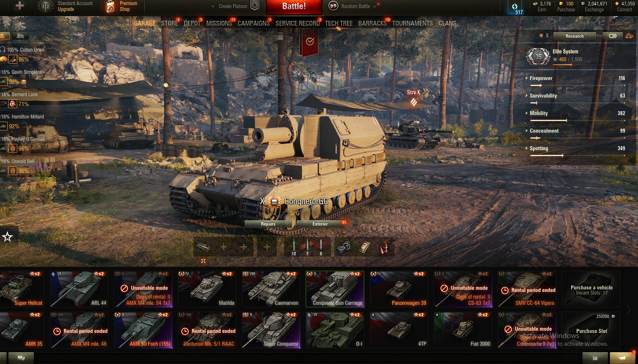Select the installed gun rammer equipment slot
Screen dimensions: 638x364
(x=203, y=247)
